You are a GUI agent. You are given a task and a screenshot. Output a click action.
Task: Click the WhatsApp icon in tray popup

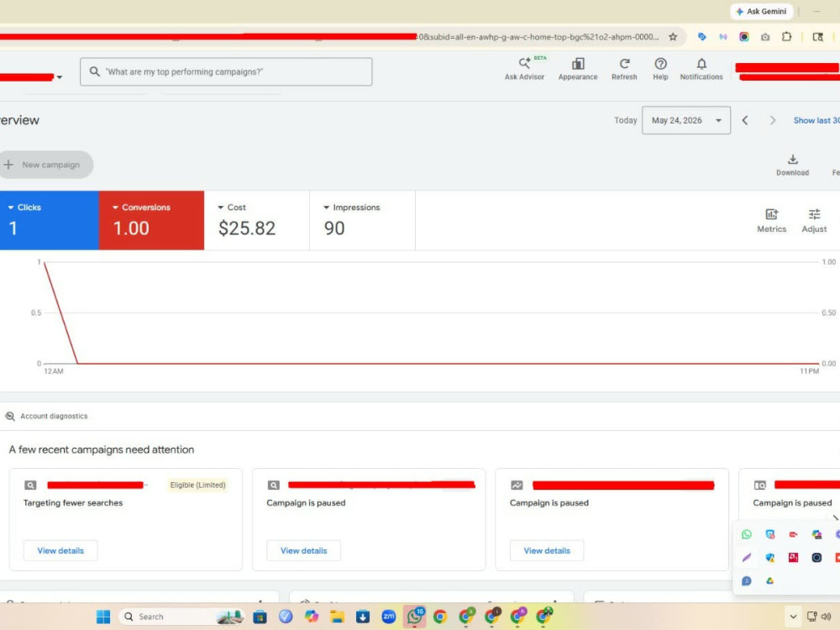[746, 534]
